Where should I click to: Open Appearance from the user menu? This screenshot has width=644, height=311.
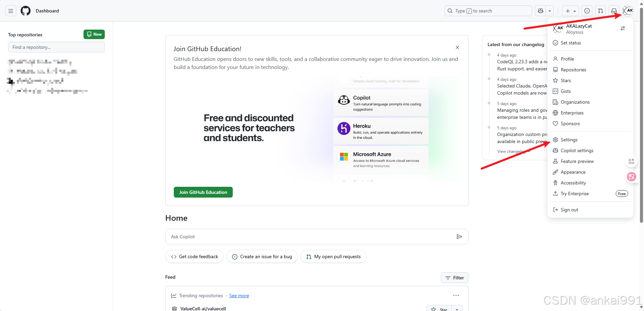[x=590, y=172]
